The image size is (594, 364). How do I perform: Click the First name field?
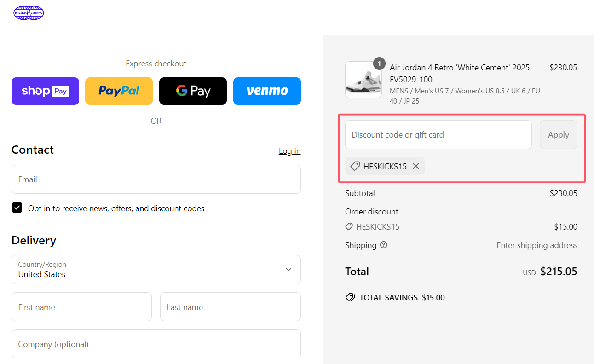[x=81, y=307]
